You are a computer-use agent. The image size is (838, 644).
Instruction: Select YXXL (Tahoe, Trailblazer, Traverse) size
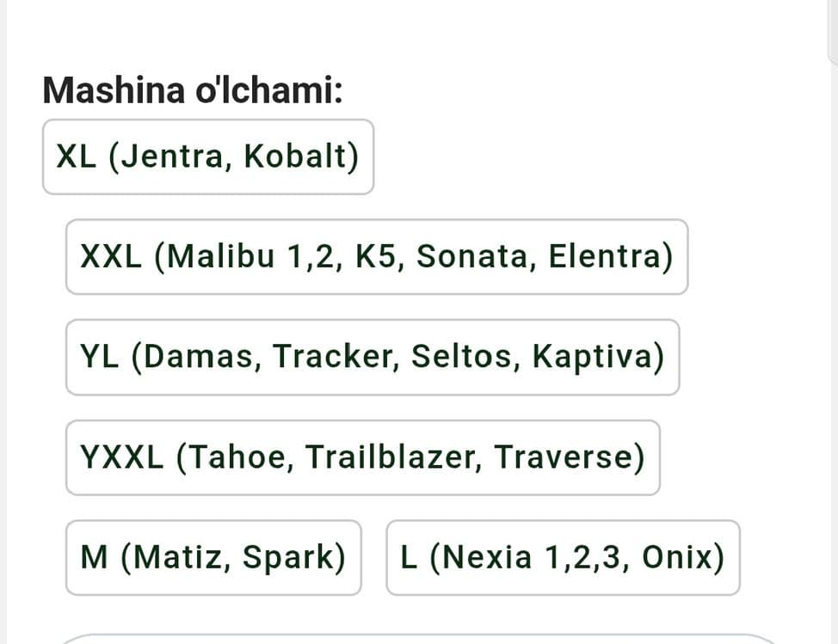363,457
